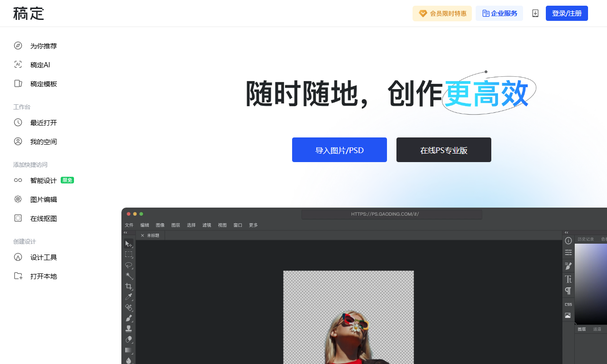Select the Lasso tool in preview
607x364 pixels.
coord(129,265)
